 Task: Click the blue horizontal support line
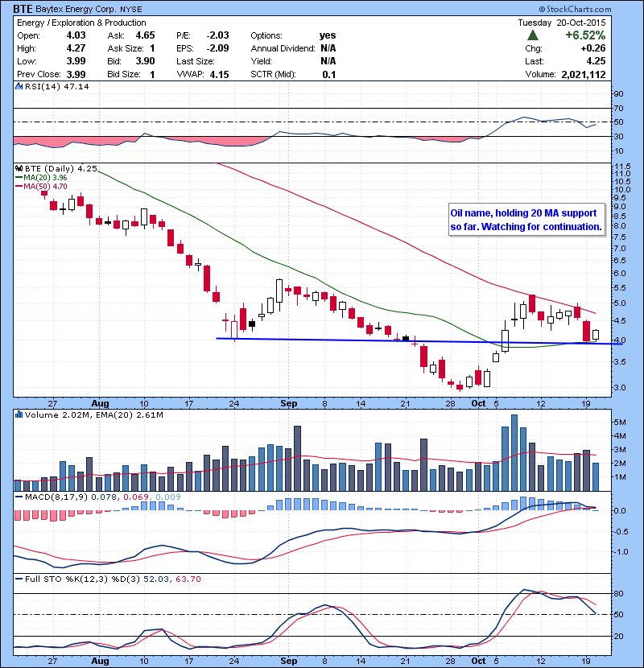click(419, 340)
